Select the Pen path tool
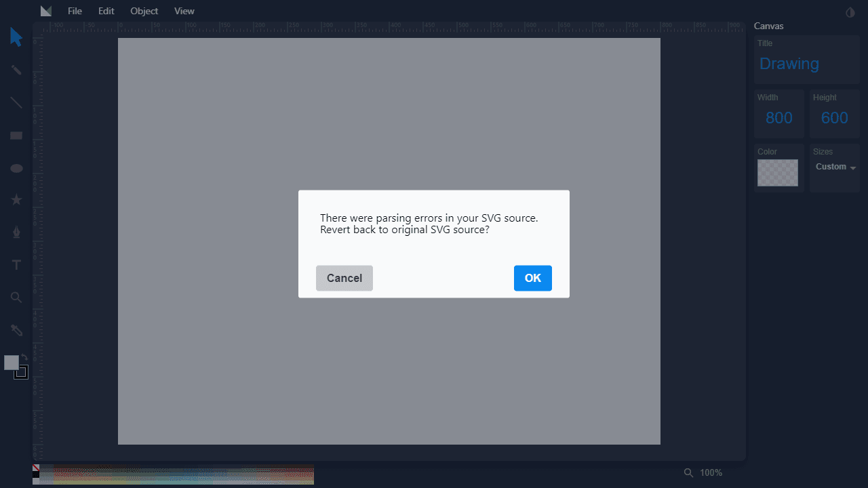Viewport: 868px width, 488px height. [16, 232]
